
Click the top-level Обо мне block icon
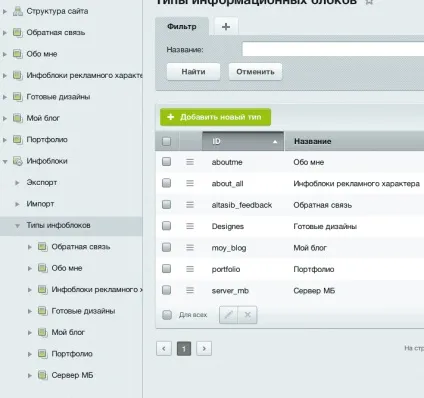pyautogui.click(x=18, y=54)
